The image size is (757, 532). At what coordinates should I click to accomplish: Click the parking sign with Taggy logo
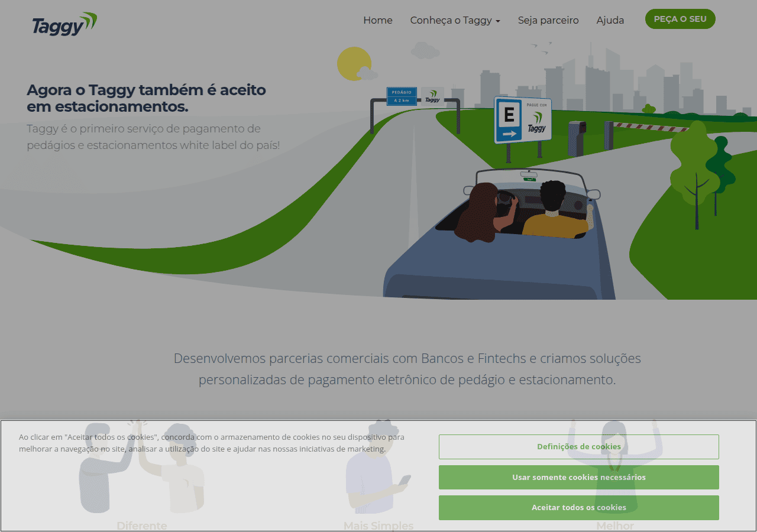[523, 121]
